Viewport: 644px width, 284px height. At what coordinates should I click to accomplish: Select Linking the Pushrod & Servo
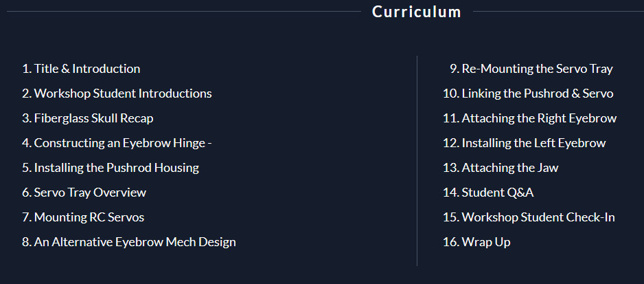528,94
